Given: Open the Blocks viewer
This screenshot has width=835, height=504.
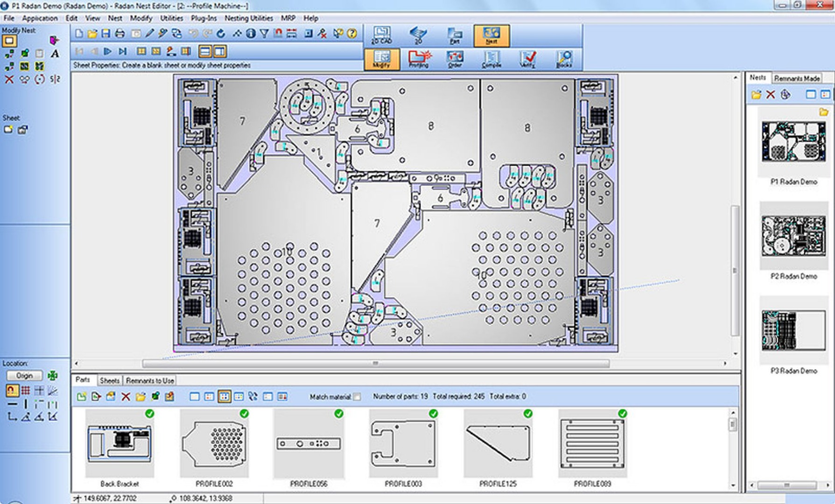Looking at the screenshot, I should tap(564, 59).
